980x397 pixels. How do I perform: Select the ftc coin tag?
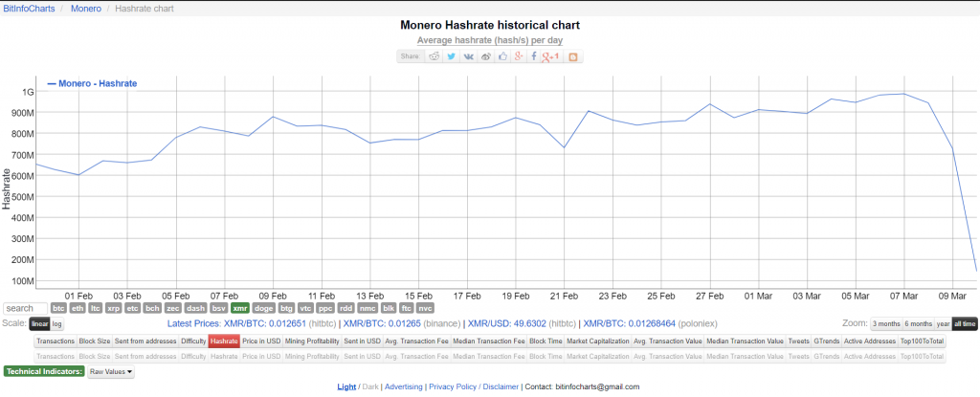click(x=407, y=308)
